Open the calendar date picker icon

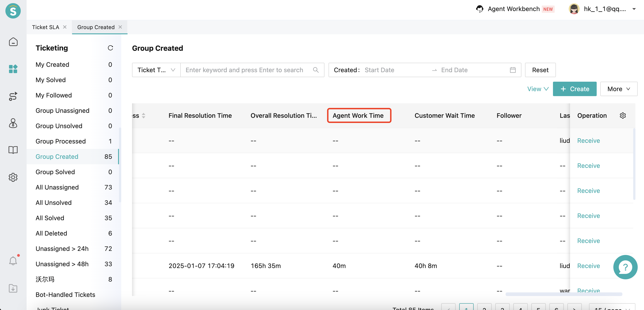coord(513,70)
